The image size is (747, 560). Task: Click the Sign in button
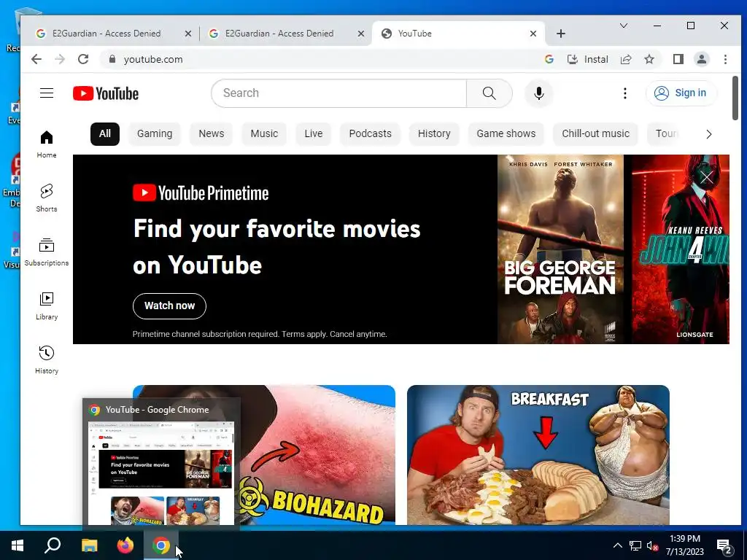point(681,93)
